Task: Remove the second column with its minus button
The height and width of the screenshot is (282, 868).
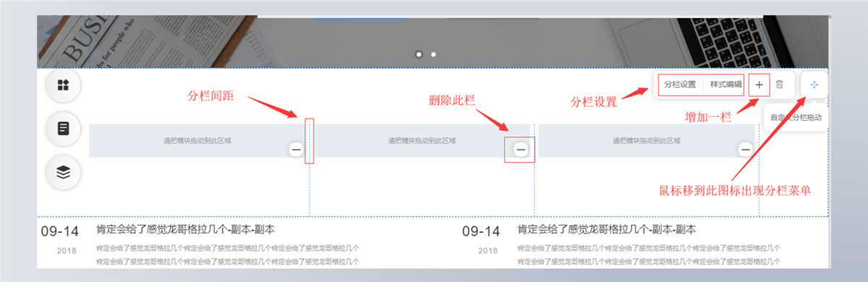Action: point(521,149)
